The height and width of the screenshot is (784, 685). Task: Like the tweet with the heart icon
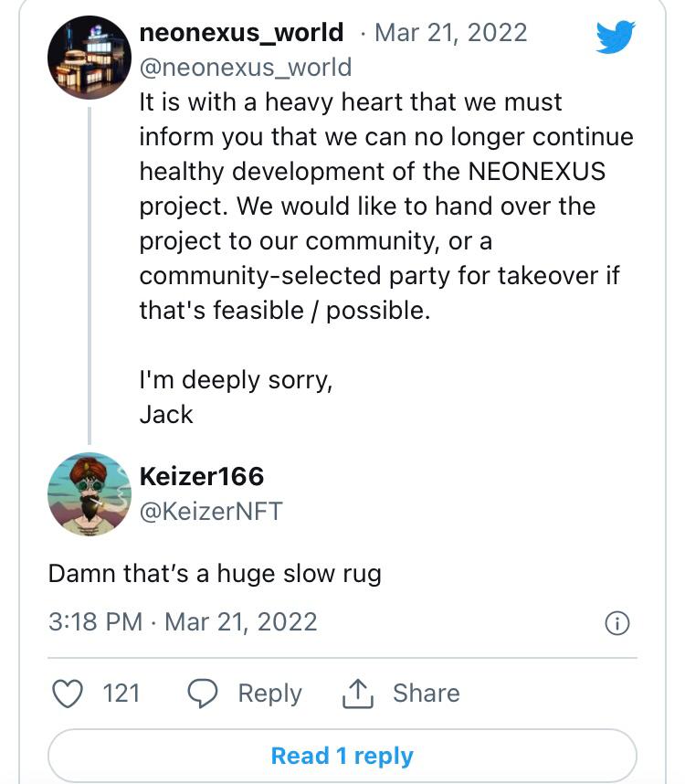[x=67, y=694]
